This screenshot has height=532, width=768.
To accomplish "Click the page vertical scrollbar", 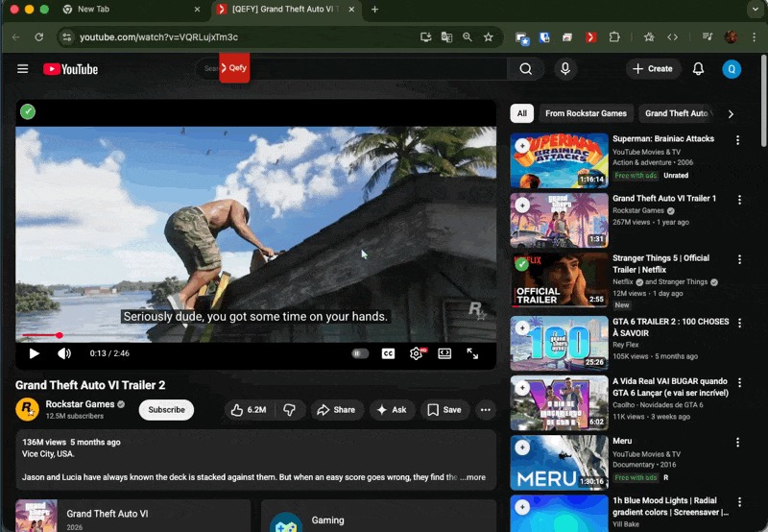I will [763, 101].
